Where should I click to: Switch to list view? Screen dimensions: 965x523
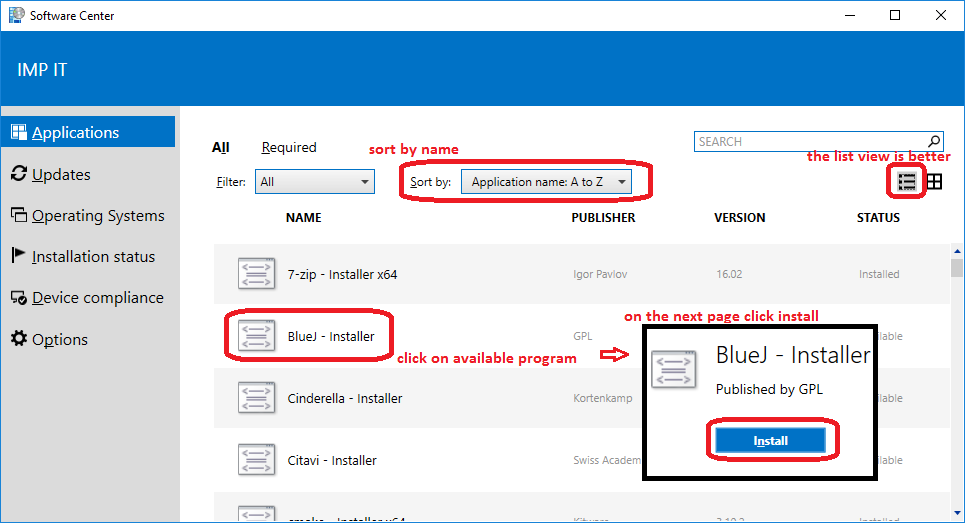point(907,182)
